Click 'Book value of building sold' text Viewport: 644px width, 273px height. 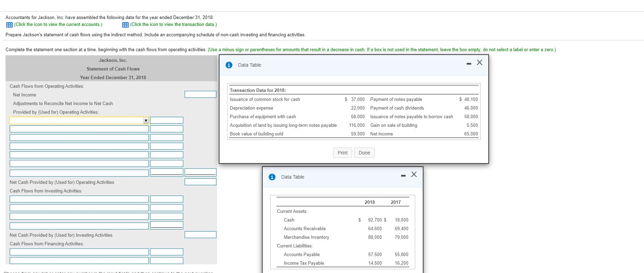click(x=256, y=134)
